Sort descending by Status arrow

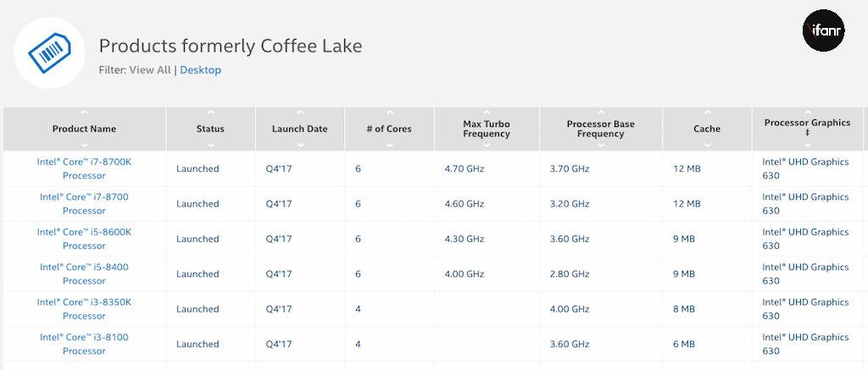pyautogui.click(x=210, y=145)
